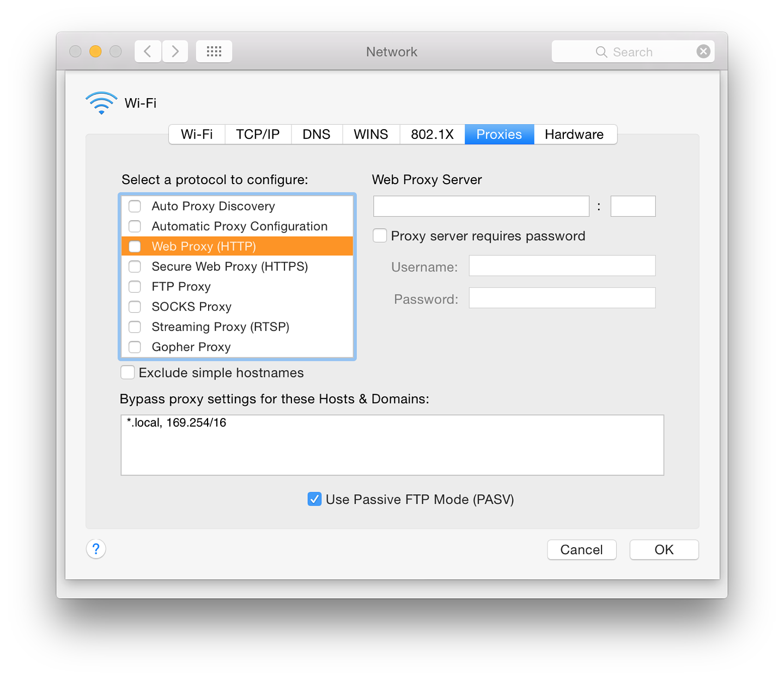Screen dimensions: 784x679
Task: Uncheck Use Passive FTP Mode (PASV)
Action: click(314, 499)
